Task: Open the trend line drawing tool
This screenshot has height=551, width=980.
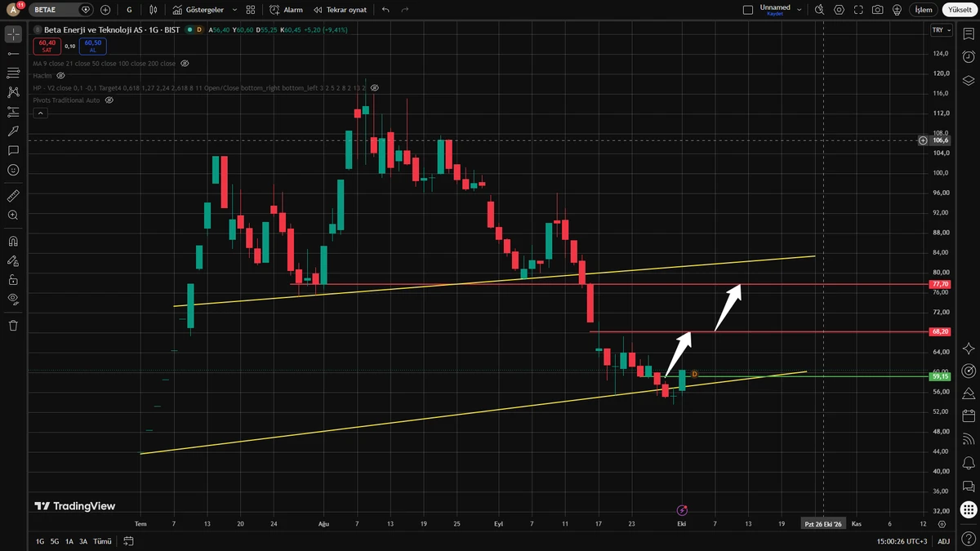Action: [x=13, y=53]
